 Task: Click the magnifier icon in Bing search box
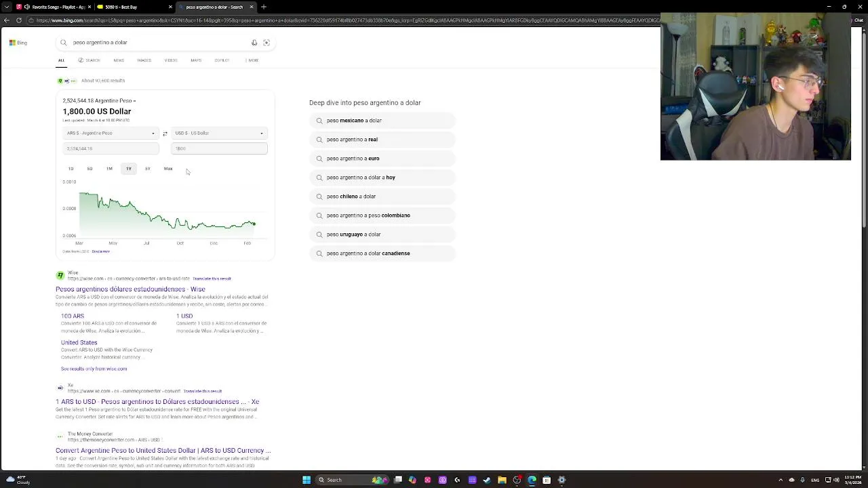64,43
